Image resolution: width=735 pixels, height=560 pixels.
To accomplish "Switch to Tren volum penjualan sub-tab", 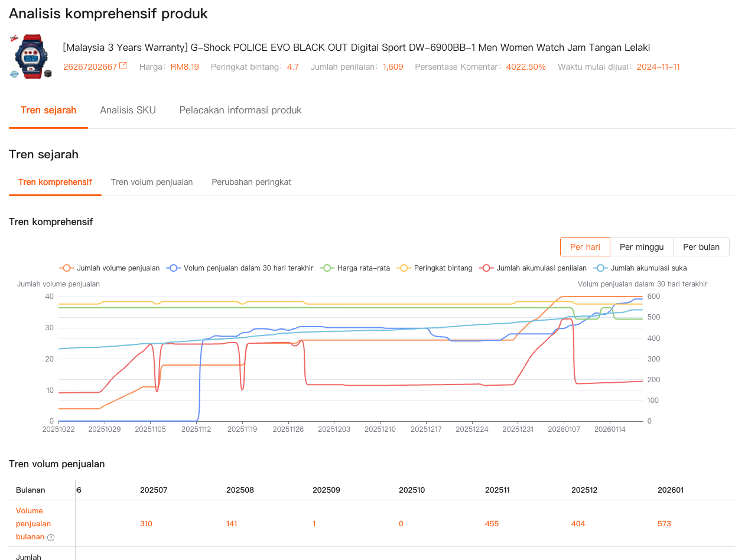I will pyautogui.click(x=152, y=182).
